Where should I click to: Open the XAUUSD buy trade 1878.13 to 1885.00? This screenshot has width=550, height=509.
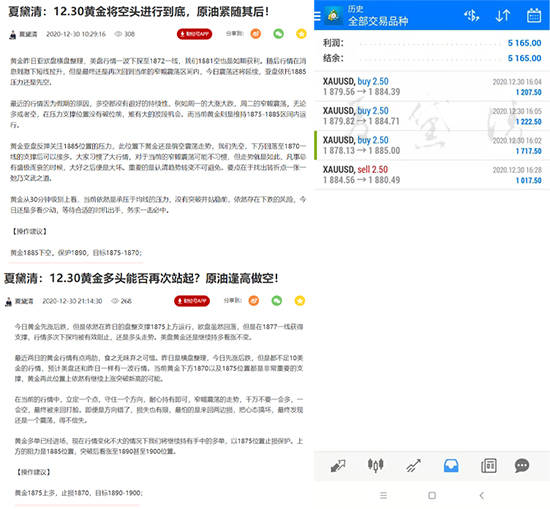pos(432,146)
